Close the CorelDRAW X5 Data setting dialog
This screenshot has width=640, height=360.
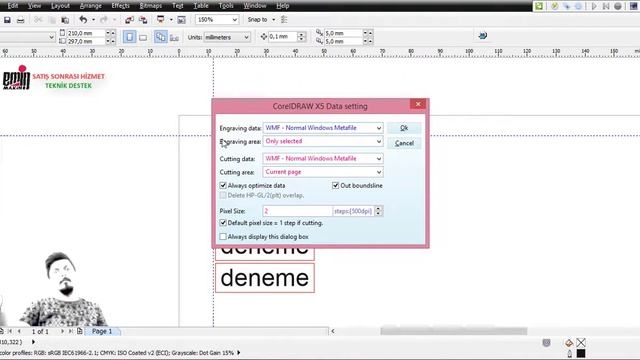[418, 104]
